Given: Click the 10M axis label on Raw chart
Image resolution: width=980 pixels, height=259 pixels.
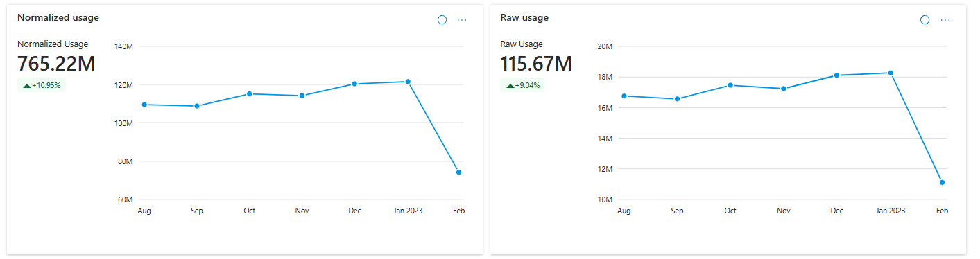Looking at the screenshot, I should (605, 199).
